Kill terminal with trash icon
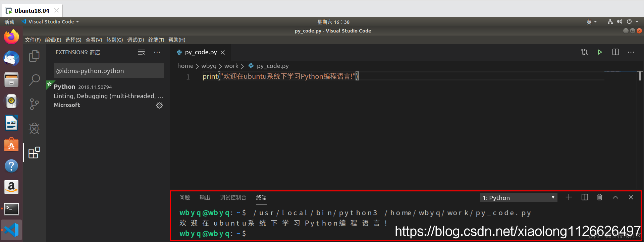The height and width of the screenshot is (242, 644). click(x=600, y=197)
